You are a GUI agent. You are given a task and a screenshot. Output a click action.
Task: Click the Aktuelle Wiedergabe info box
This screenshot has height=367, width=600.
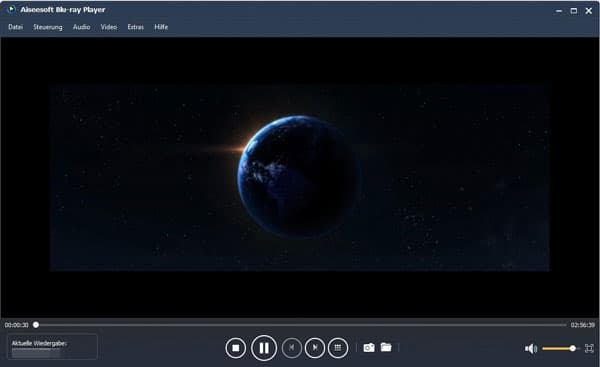(52, 347)
